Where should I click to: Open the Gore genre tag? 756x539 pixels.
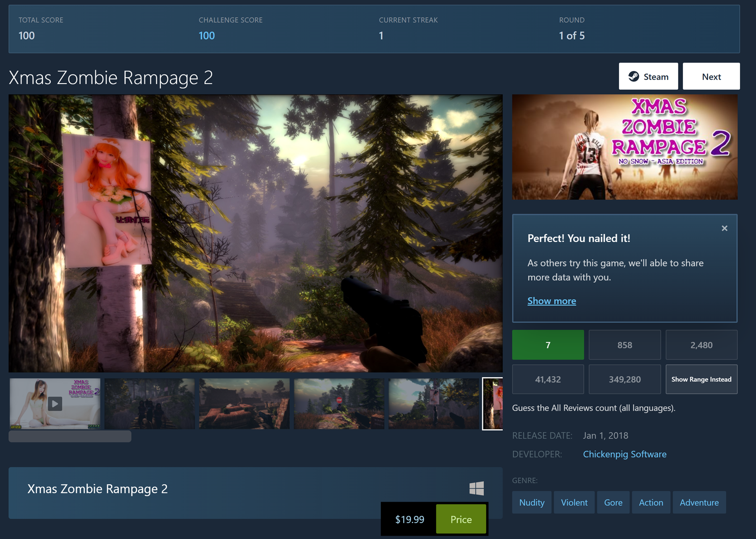pyautogui.click(x=613, y=502)
